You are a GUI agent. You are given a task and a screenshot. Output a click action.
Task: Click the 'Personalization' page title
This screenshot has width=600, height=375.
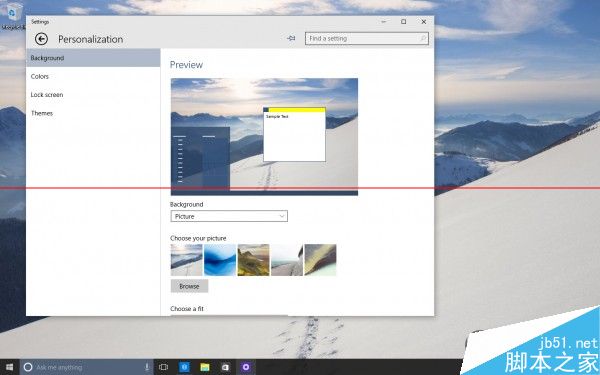pos(91,39)
